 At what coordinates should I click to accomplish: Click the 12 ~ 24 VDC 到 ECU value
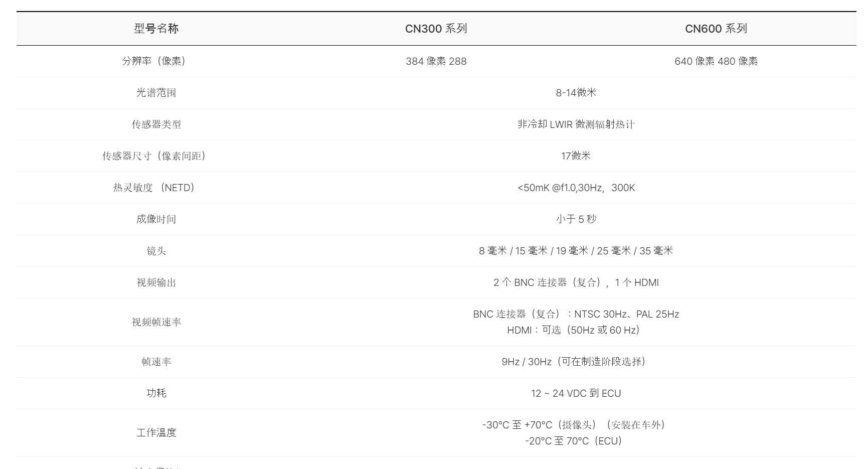click(576, 393)
